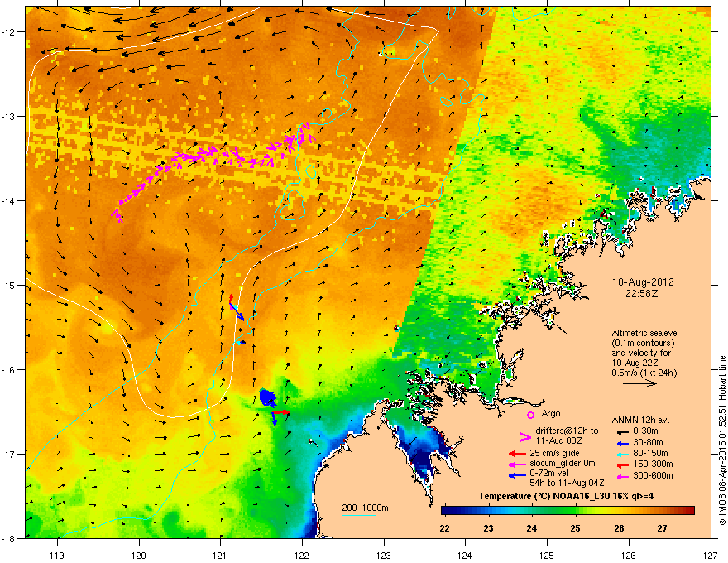Click the '54h to 11-Aug 04Z' legend text
Screen dimensions: 728x563
pos(567,483)
